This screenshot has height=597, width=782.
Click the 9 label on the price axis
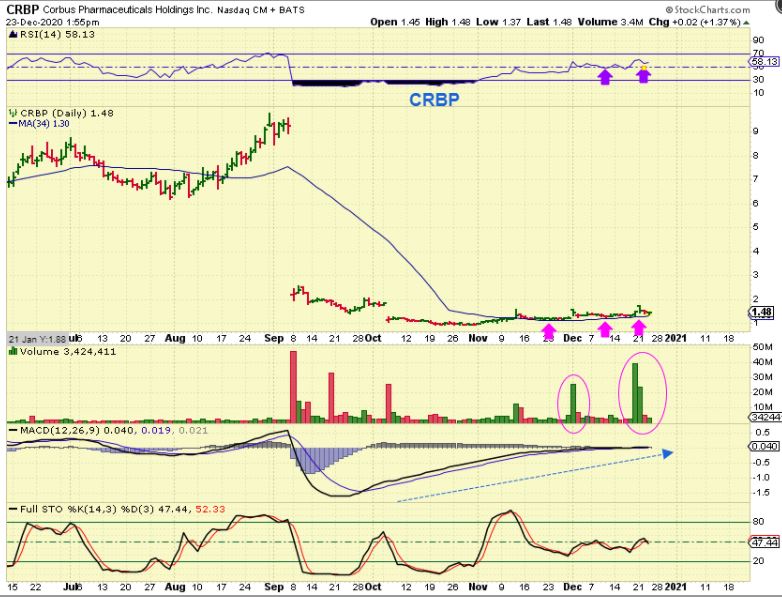point(756,131)
